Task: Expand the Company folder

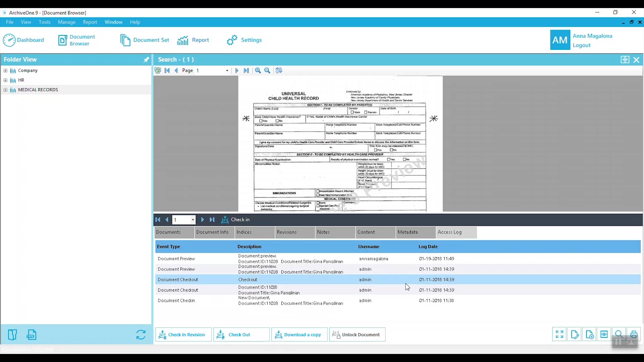Action: (x=5, y=70)
